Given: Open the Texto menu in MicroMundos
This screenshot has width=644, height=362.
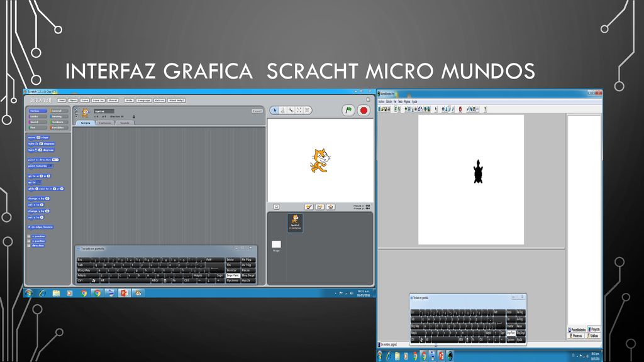Looking at the screenshot, I should click(x=400, y=102).
